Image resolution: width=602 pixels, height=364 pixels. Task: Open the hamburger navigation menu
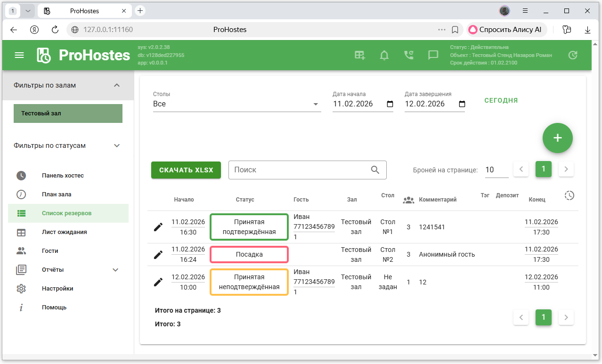point(19,55)
